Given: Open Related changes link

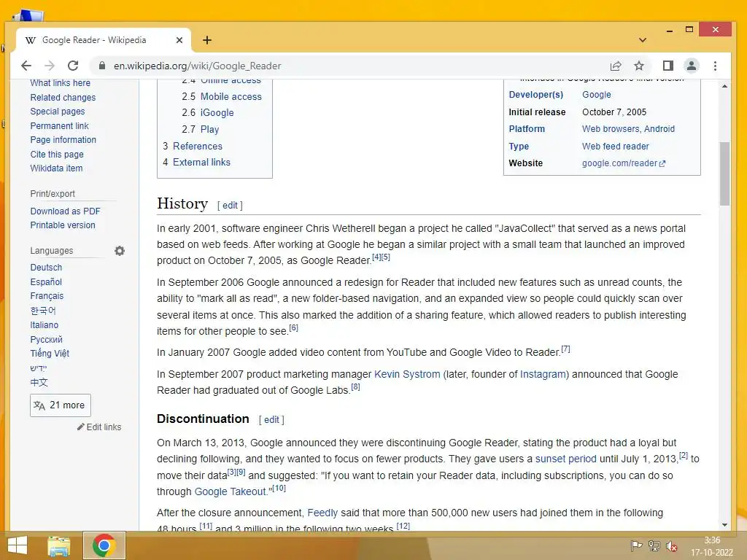Looking at the screenshot, I should pos(63,97).
